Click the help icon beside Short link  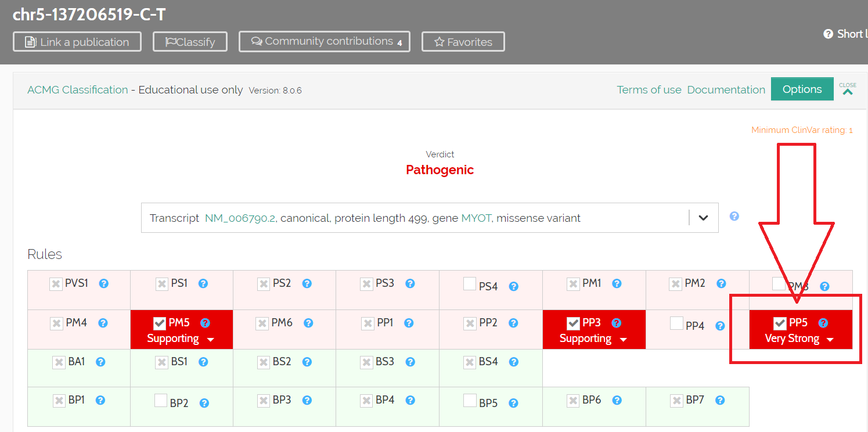click(827, 34)
